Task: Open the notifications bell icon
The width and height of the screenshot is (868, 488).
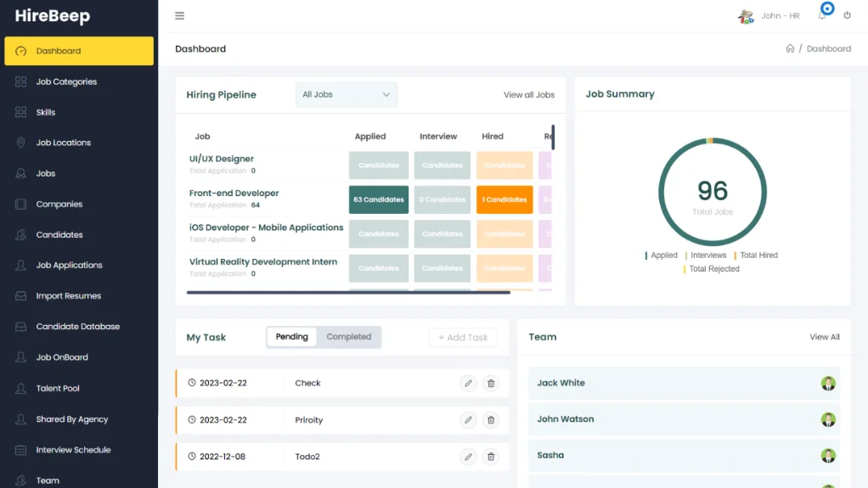Action: tap(822, 16)
